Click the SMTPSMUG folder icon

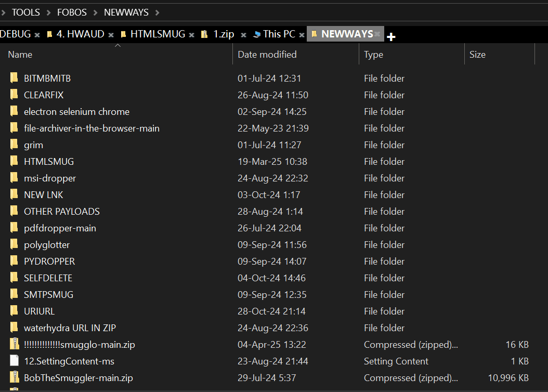point(14,294)
